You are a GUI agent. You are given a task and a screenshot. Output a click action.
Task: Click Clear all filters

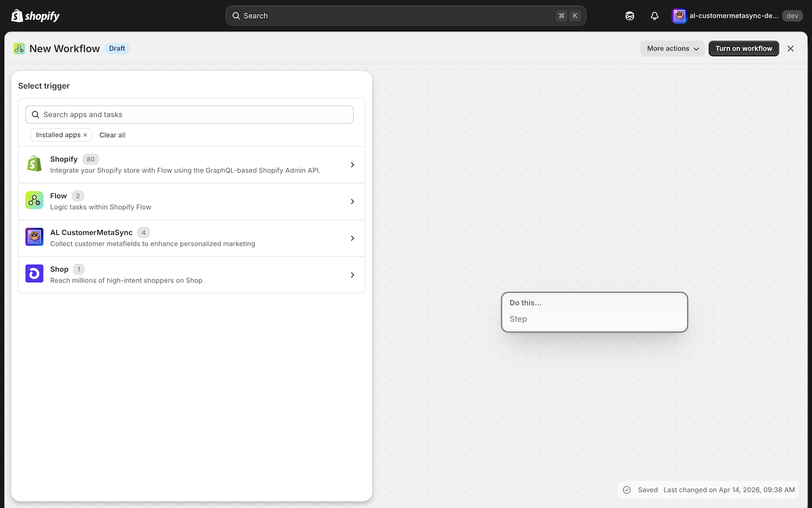112,135
